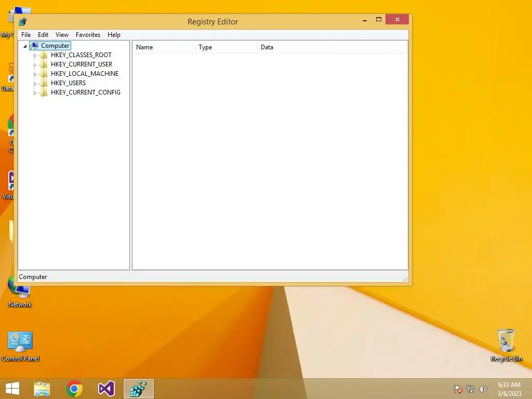Launch Google Chrome from the taskbar

pyautogui.click(x=74, y=389)
